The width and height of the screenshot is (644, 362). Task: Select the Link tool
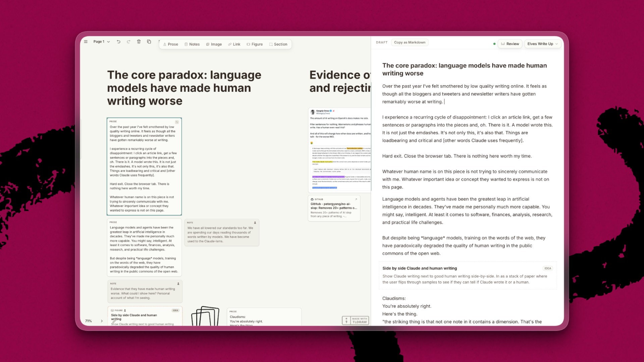pos(234,44)
